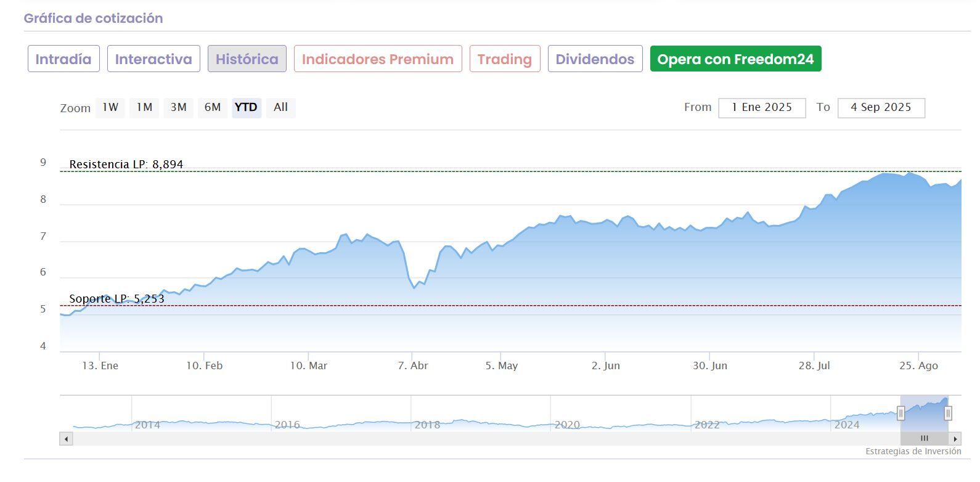Select the YTD zoom option
This screenshot has height=482, width=980.
(246, 107)
